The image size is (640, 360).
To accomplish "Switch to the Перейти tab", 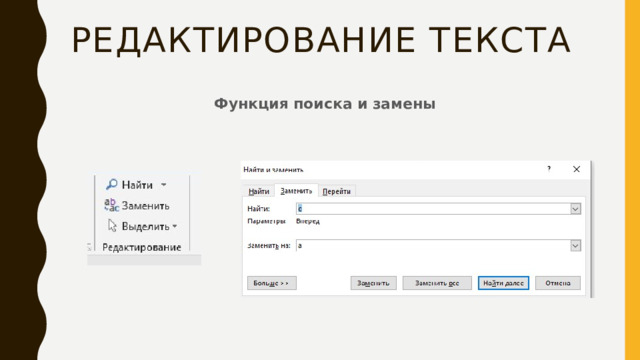I will pos(336,191).
